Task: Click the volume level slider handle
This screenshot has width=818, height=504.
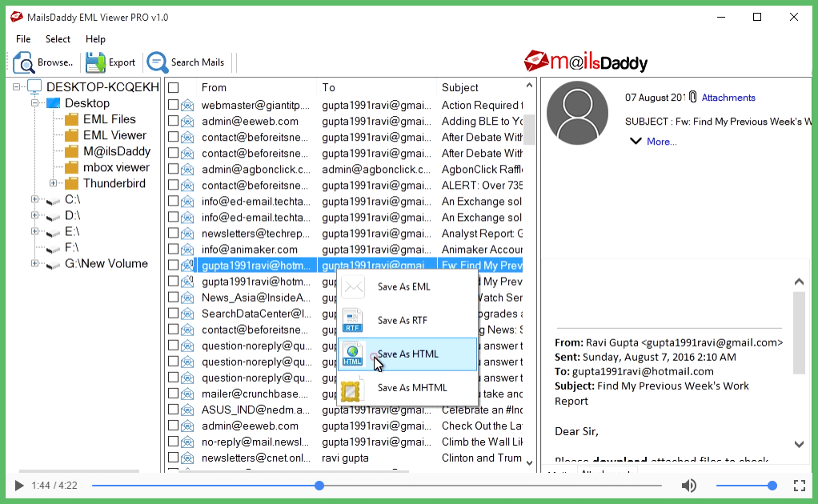Action: [772, 486]
